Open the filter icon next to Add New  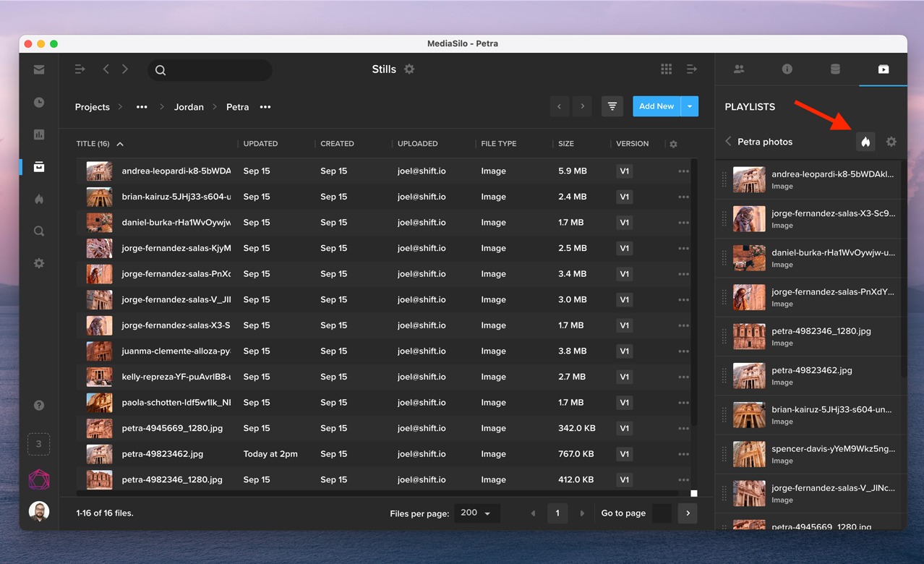(612, 106)
